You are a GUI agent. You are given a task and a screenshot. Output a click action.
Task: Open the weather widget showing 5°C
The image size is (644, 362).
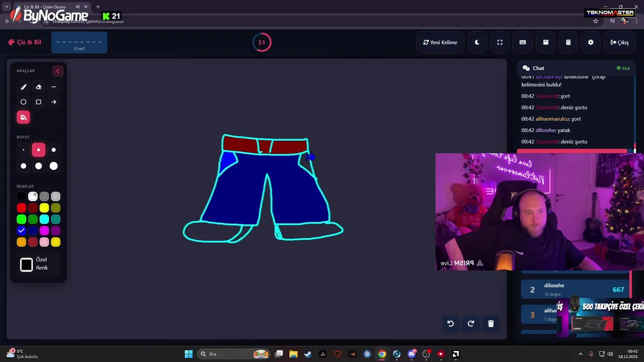(23, 354)
